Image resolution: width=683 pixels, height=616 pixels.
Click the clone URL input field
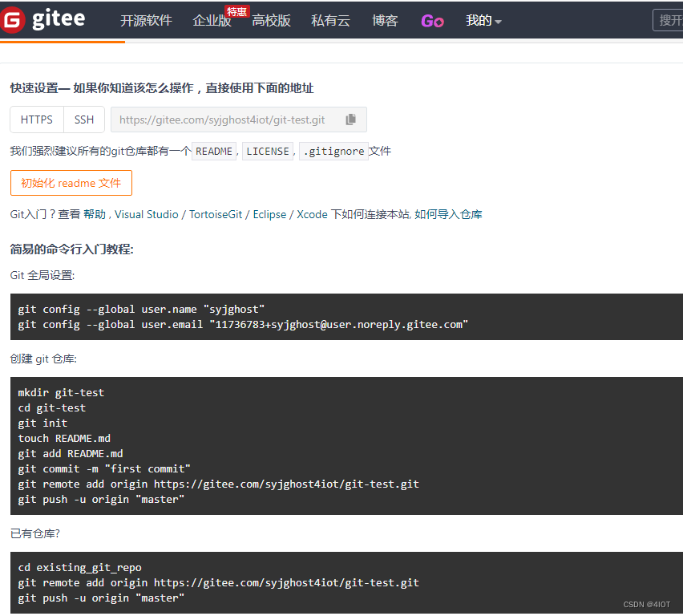coord(232,119)
